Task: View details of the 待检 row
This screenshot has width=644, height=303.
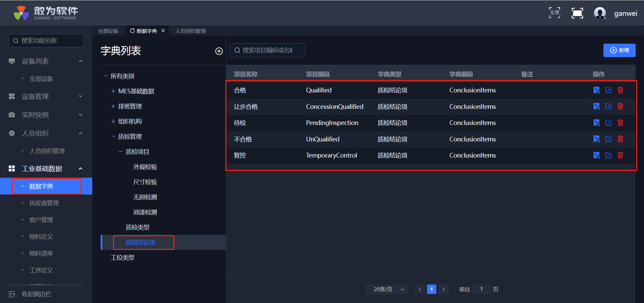Action: point(596,123)
